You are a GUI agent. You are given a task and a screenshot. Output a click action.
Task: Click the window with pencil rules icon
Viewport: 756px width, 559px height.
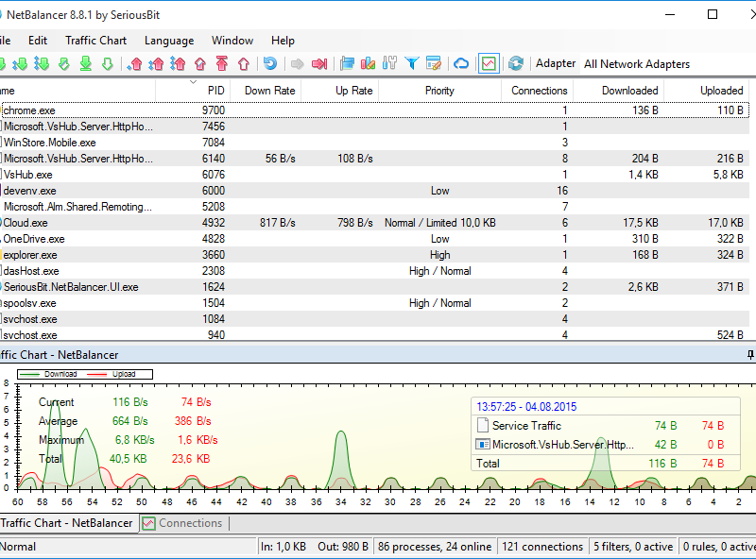434,63
